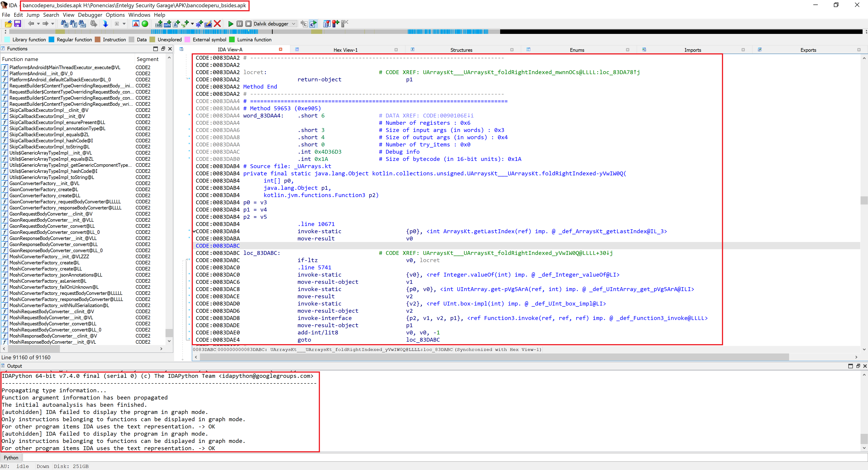
Task: Click the Library function cyan legend swatch
Action: 7,39
